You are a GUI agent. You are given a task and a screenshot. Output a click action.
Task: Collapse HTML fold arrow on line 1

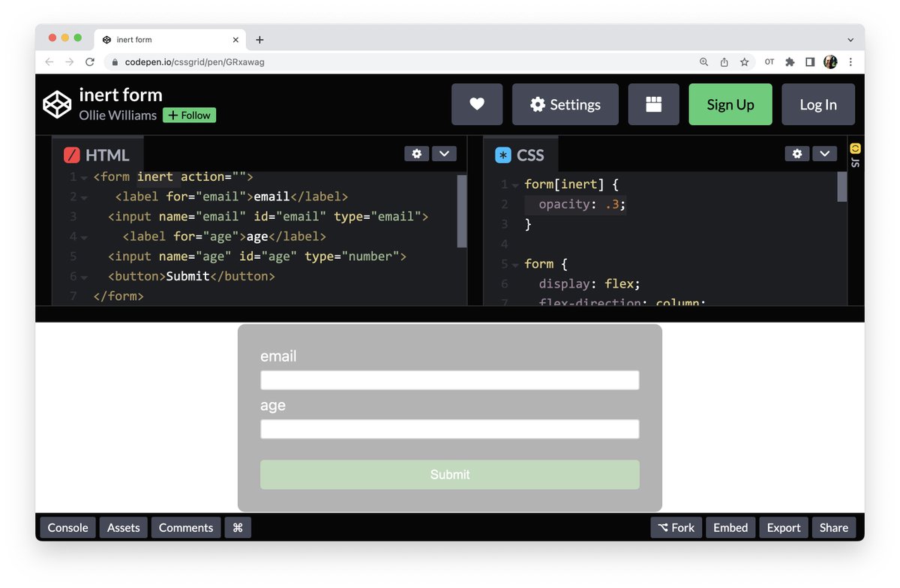pos(84,178)
